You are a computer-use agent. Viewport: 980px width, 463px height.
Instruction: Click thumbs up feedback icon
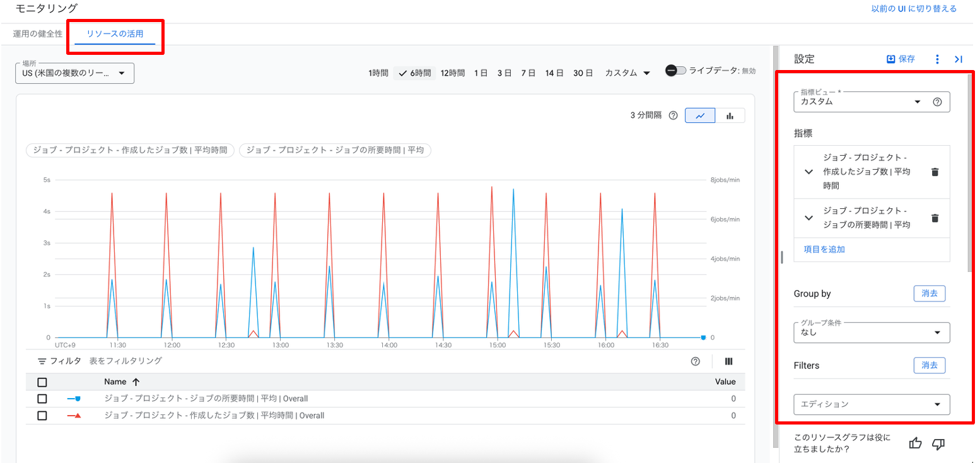click(916, 443)
